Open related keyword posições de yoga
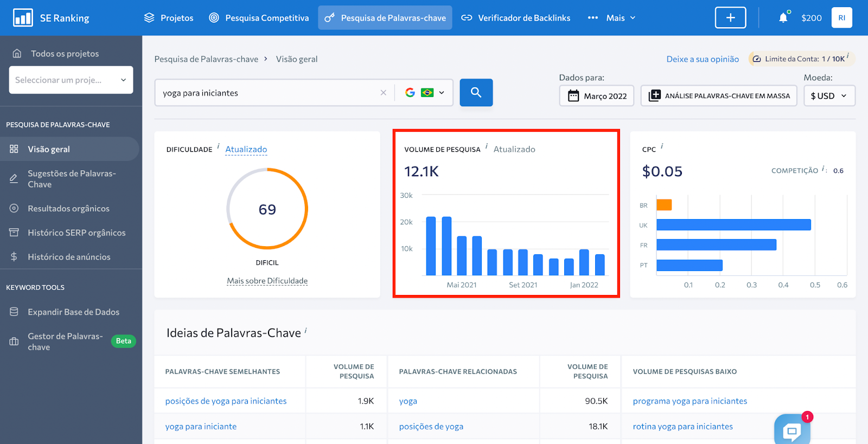Image resolution: width=868 pixels, height=444 pixels. [431, 426]
